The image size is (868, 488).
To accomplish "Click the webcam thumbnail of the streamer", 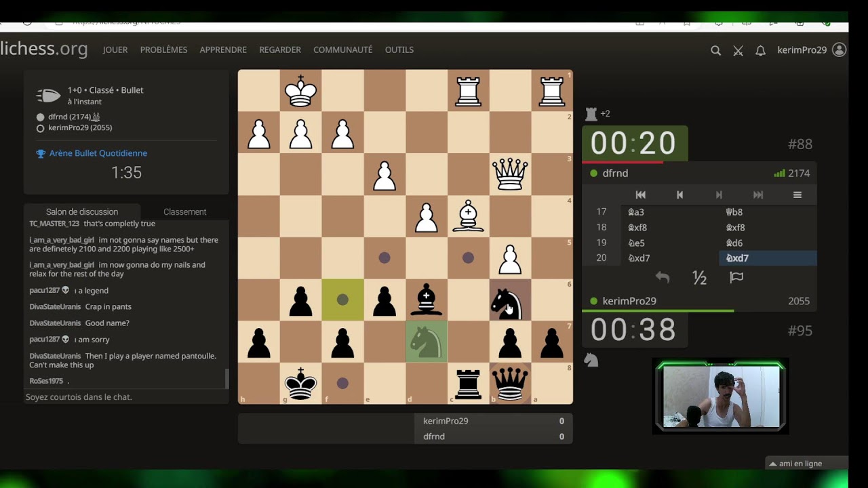I will pyautogui.click(x=720, y=396).
